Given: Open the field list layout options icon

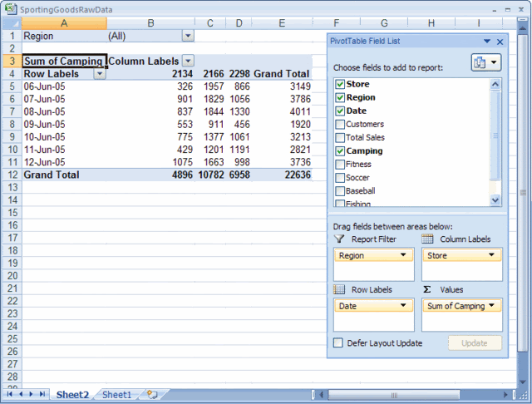Looking at the screenshot, I should pyautogui.click(x=485, y=62).
